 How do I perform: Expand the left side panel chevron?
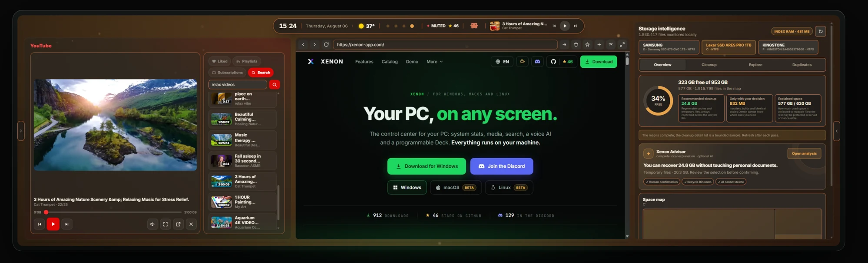tap(21, 131)
